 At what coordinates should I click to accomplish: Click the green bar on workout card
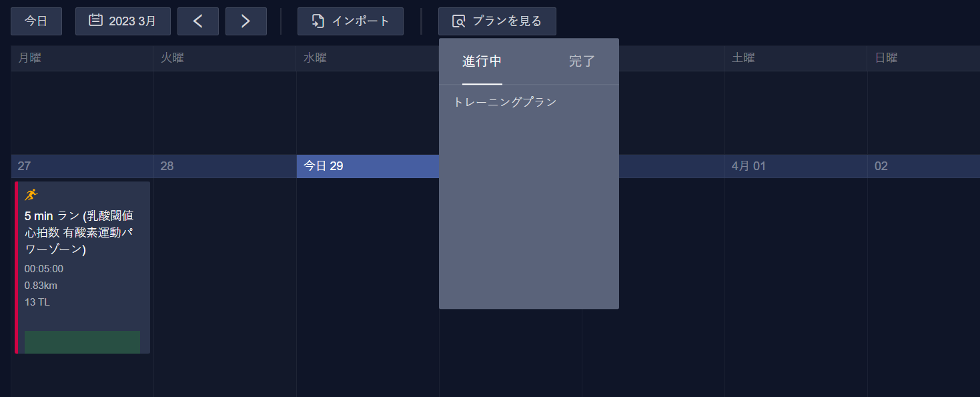point(82,342)
